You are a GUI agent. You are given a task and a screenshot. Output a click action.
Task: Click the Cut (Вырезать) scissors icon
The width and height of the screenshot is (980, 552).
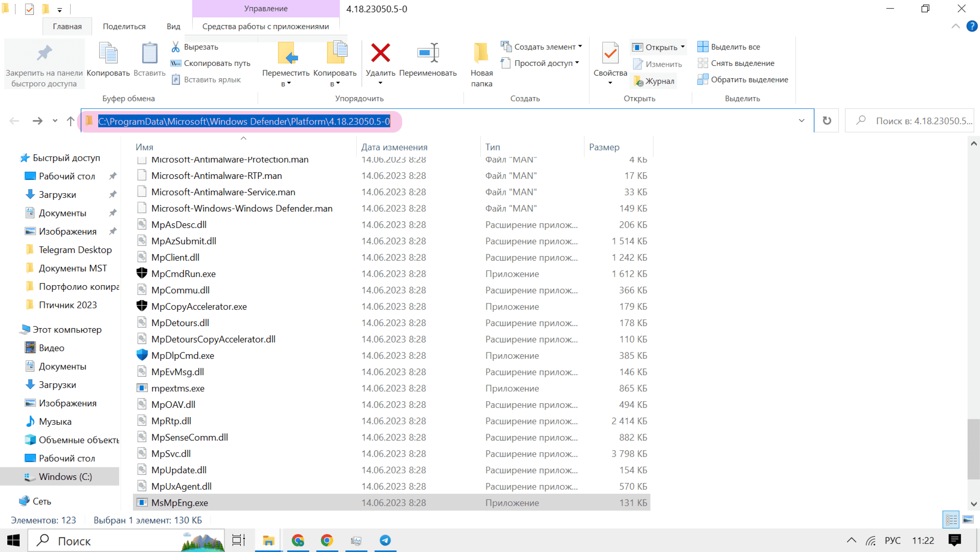pyautogui.click(x=175, y=47)
